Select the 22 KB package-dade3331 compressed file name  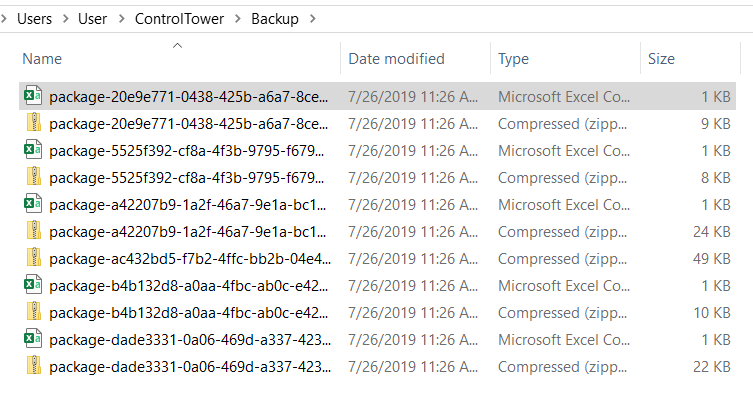[190, 367]
